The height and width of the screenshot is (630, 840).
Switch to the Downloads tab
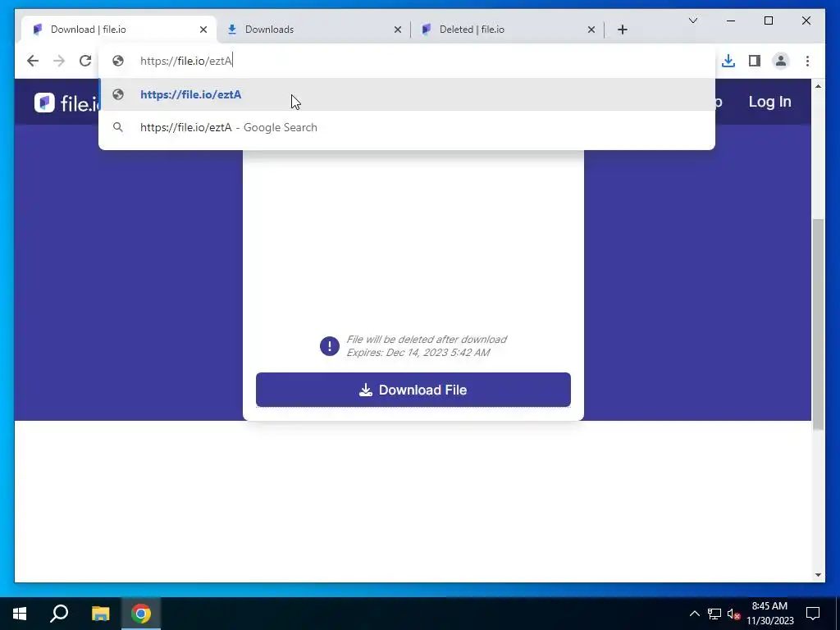(313, 30)
